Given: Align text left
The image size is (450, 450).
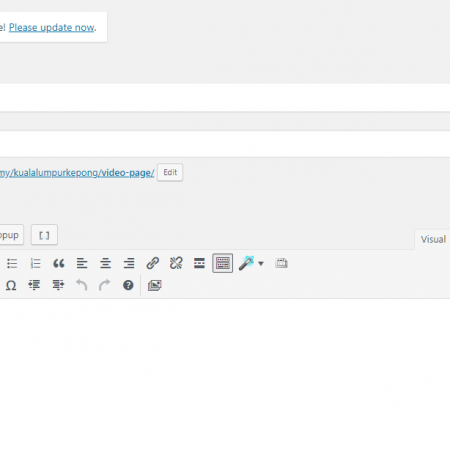Looking at the screenshot, I should pos(82,263).
